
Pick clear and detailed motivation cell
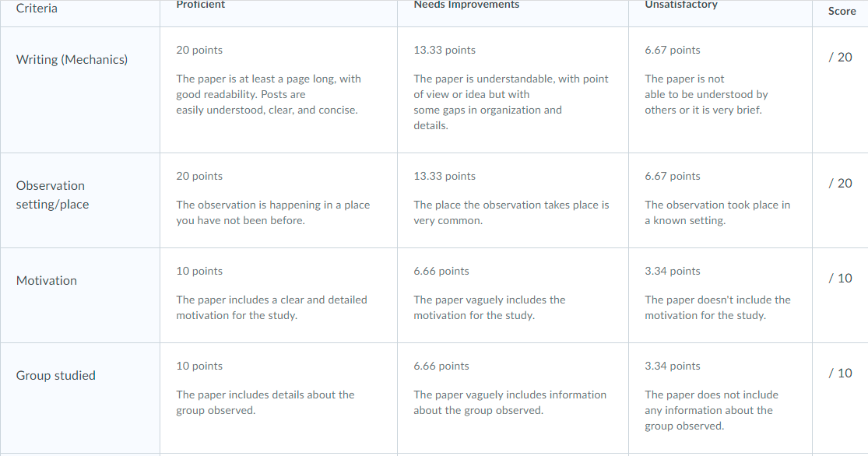tap(279, 296)
